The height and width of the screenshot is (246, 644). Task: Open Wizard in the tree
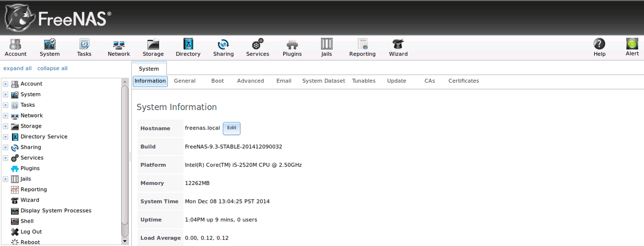tap(30, 200)
